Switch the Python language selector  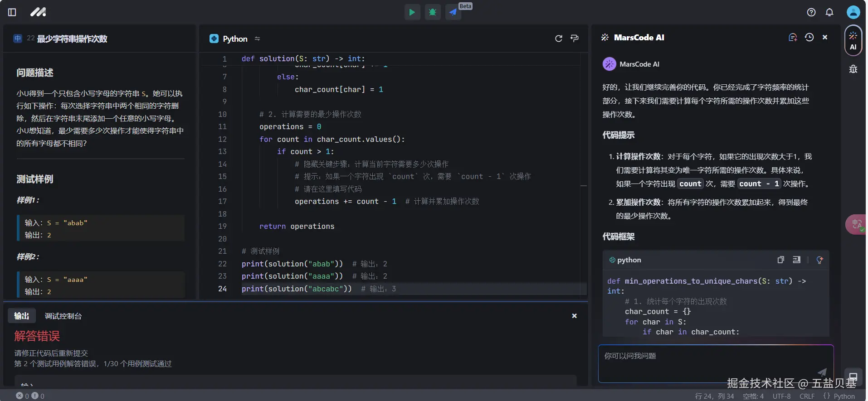(x=235, y=39)
